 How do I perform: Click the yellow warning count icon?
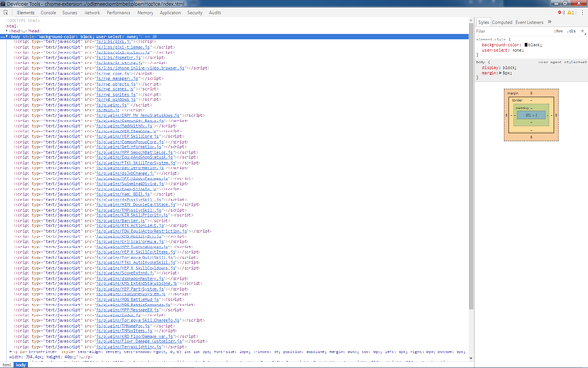tap(571, 12)
